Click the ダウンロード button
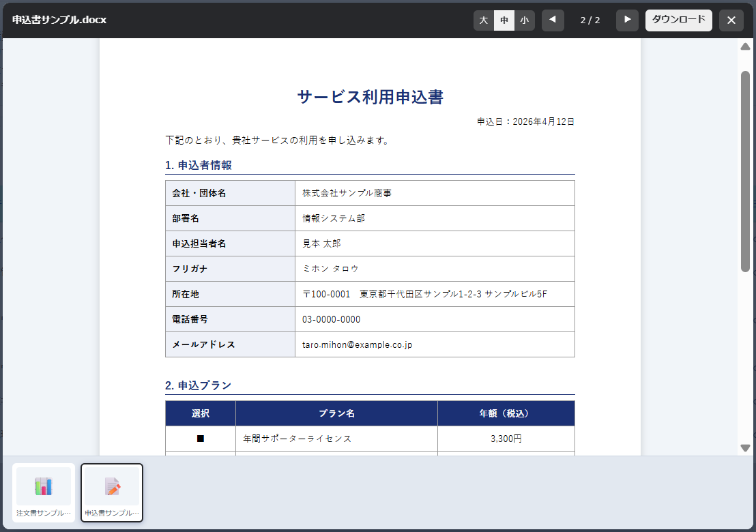The width and height of the screenshot is (756, 532). [679, 20]
